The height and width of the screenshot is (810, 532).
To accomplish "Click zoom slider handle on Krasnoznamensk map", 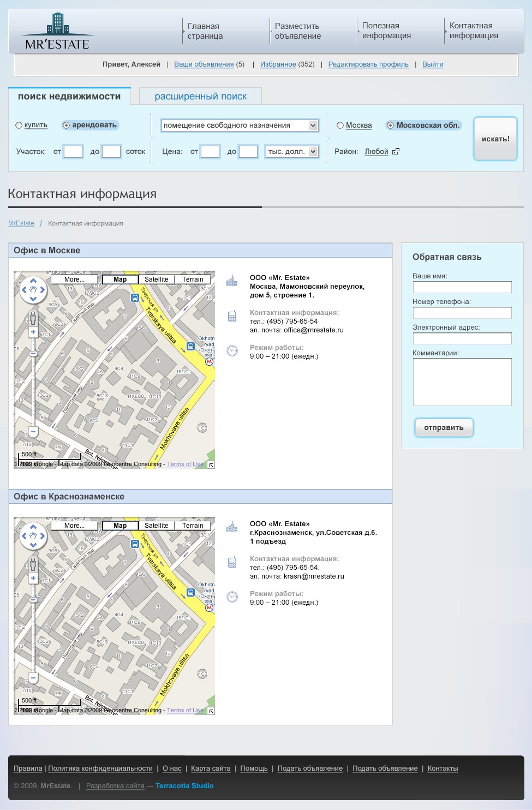I will pos(33,600).
